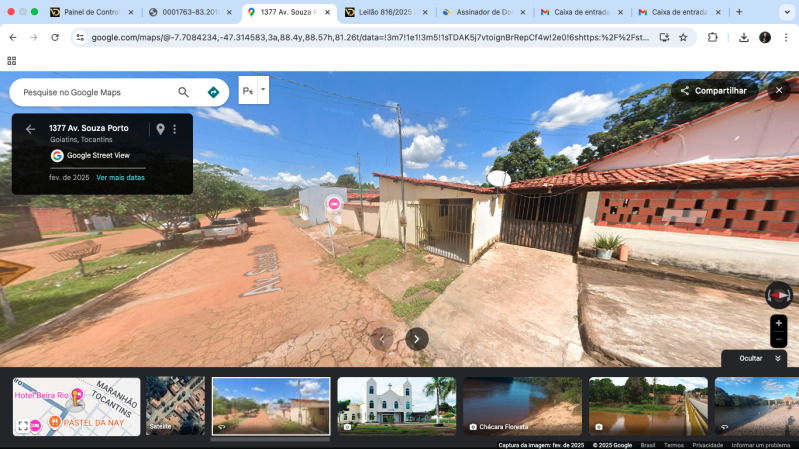The width and height of the screenshot is (799, 449).
Task: Click the pink place marker on the street
Action: (333, 204)
